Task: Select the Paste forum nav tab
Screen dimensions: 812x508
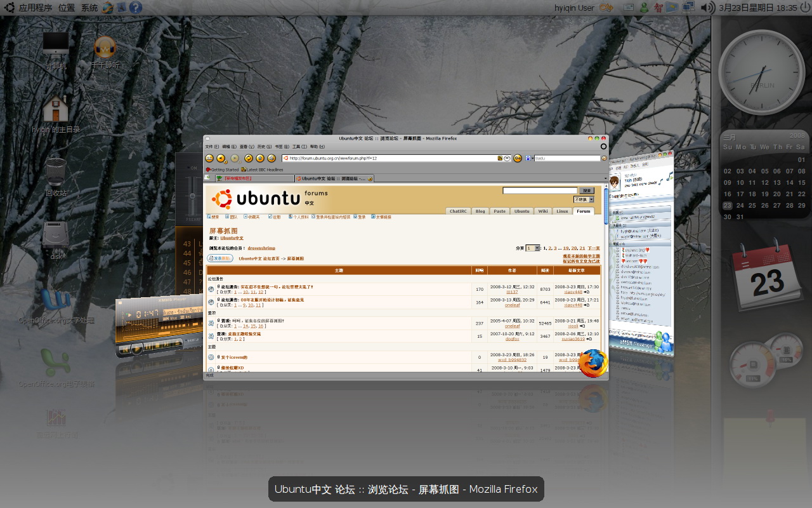Action: click(x=500, y=211)
